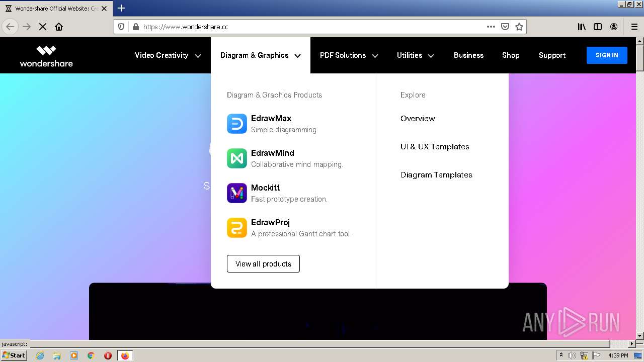Save page to Pocket
The image size is (644, 362).
tap(505, 27)
